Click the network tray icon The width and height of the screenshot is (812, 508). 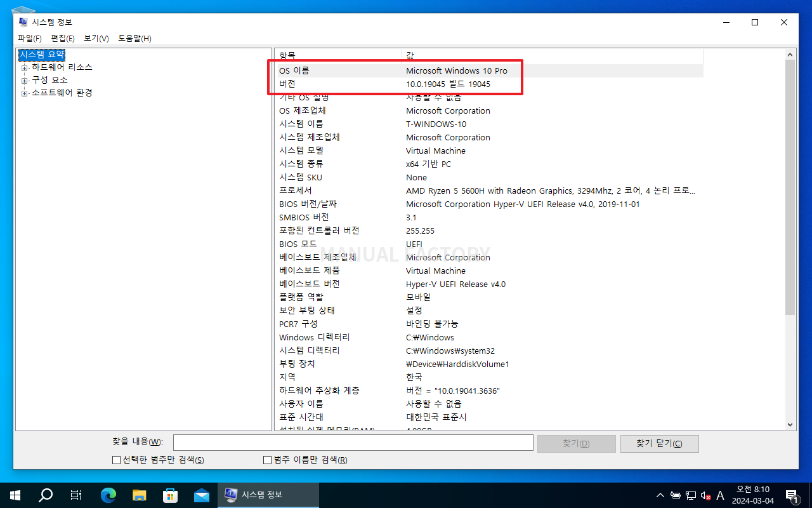click(690, 495)
